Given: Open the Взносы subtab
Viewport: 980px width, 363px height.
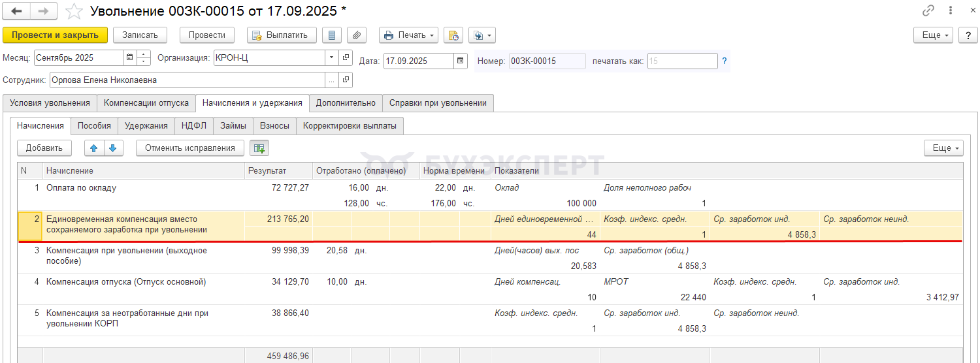Looking at the screenshot, I should tap(274, 125).
